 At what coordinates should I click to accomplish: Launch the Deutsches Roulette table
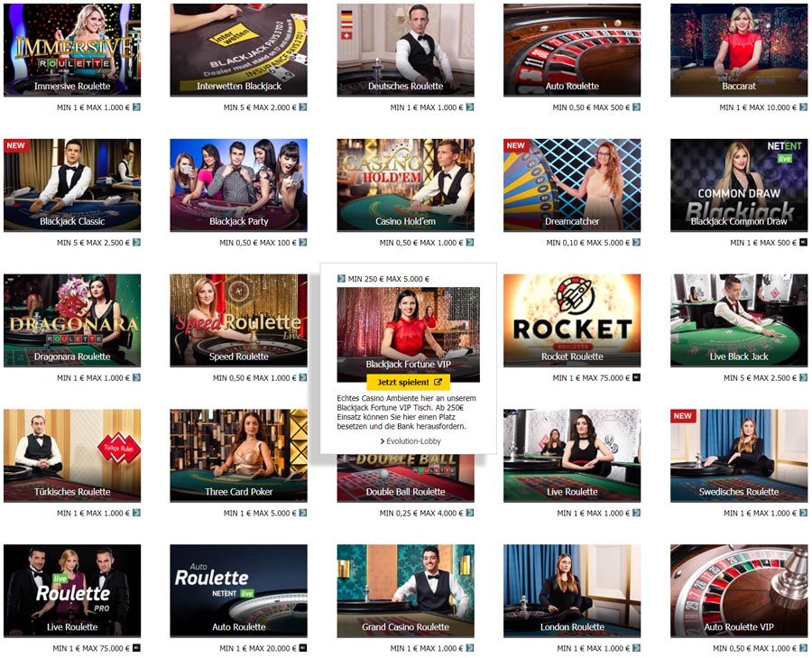(x=405, y=50)
